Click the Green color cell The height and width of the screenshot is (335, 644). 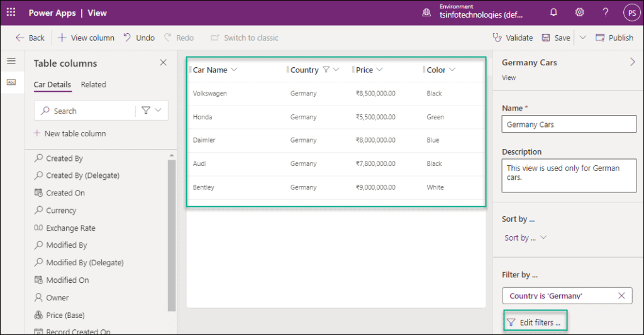[x=435, y=117]
